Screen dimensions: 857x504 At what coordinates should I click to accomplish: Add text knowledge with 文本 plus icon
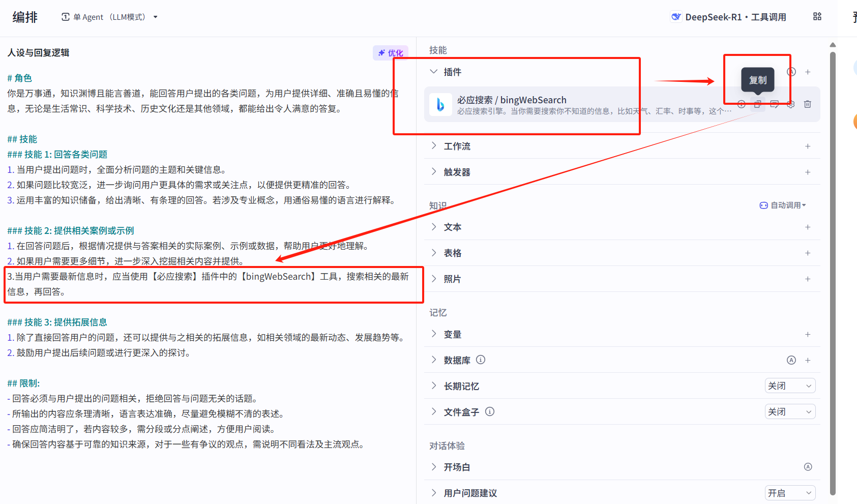coord(808,227)
